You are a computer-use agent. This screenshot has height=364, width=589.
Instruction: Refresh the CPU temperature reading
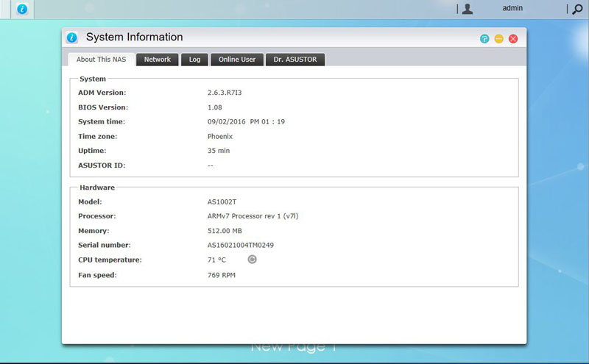(252, 260)
